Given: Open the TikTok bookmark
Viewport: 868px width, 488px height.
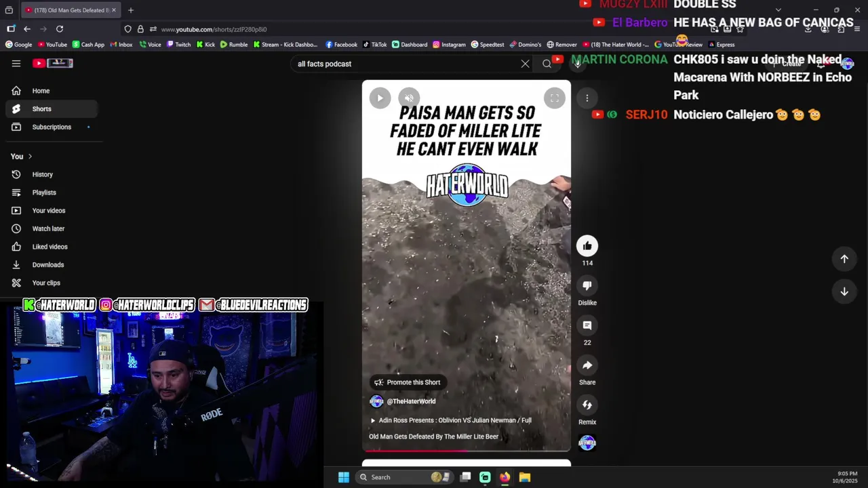Looking at the screenshot, I should pyautogui.click(x=375, y=45).
